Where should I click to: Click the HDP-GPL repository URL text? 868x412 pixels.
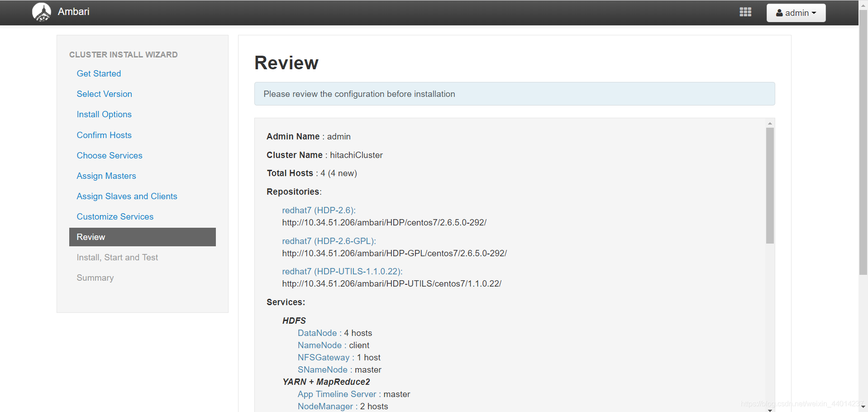click(394, 253)
